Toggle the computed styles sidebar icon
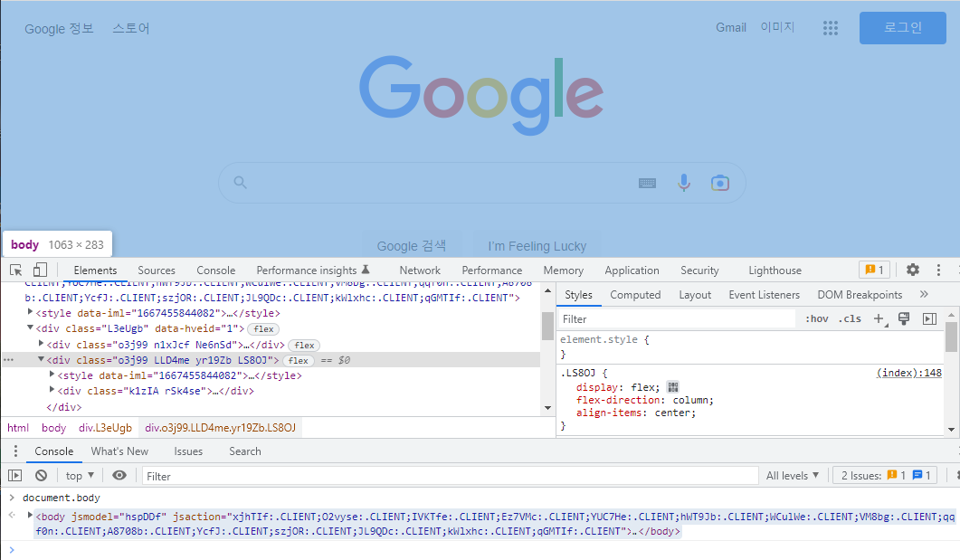The height and width of the screenshot is (560, 960). click(x=929, y=318)
